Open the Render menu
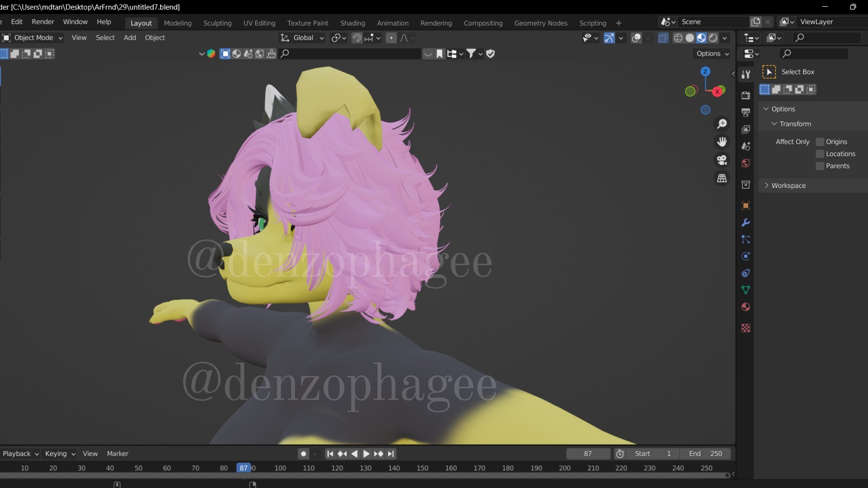 pyautogui.click(x=42, y=22)
